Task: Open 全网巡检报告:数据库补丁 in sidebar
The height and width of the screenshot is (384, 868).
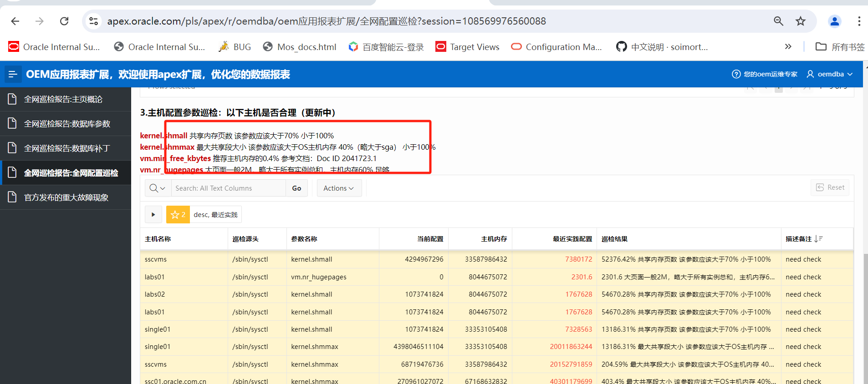Action: click(66, 148)
